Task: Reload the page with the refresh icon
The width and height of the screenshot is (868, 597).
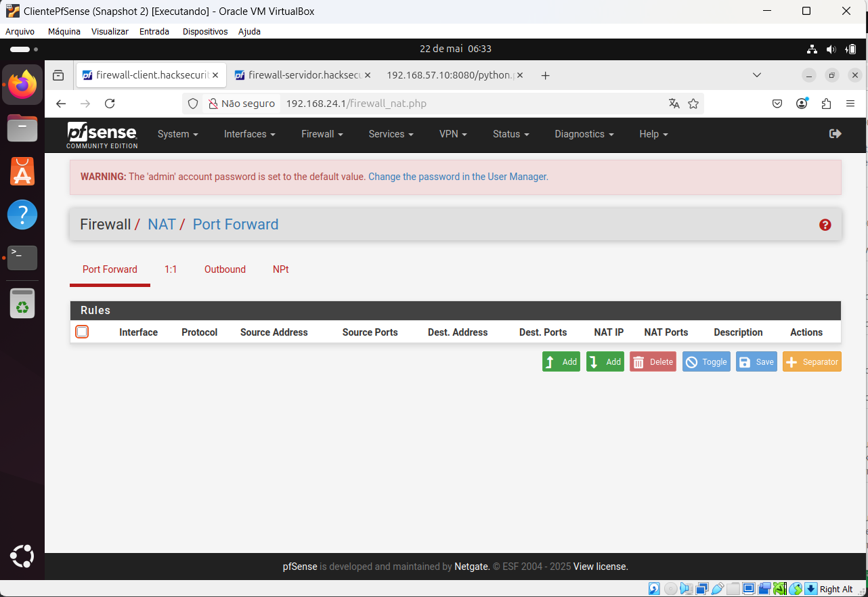Action: (110, 104)
